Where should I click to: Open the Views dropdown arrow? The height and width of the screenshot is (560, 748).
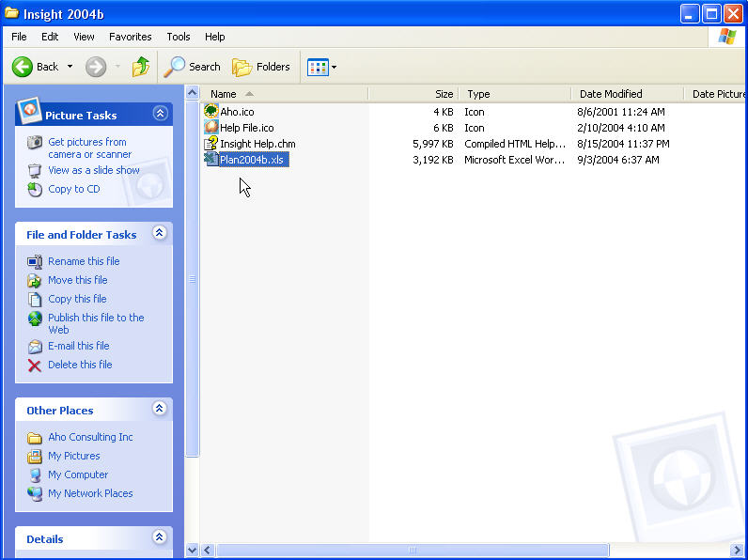(334, 68)
